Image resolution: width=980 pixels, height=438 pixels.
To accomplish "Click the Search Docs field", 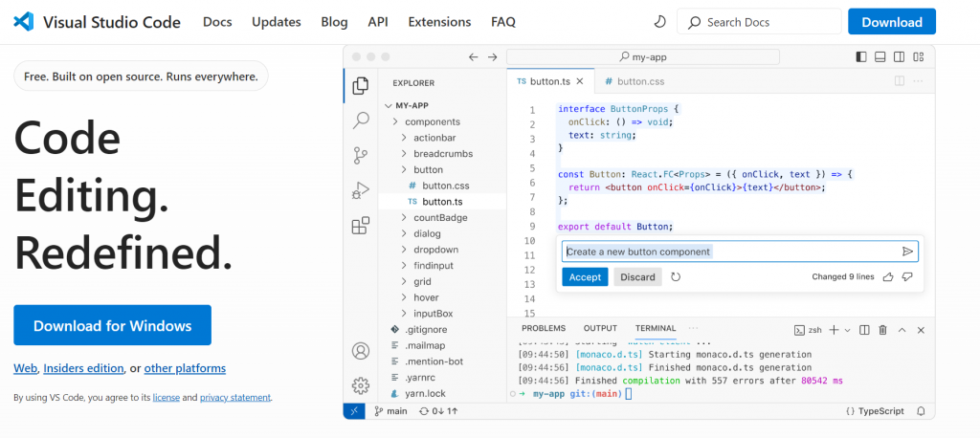I will (x=759, y=22).
